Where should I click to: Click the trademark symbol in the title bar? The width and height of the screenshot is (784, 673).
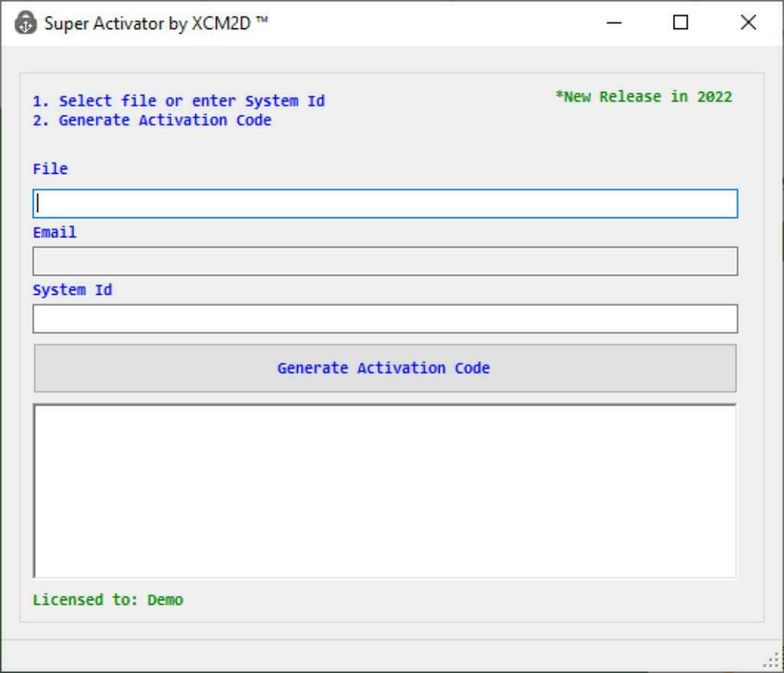click(263, 20)
